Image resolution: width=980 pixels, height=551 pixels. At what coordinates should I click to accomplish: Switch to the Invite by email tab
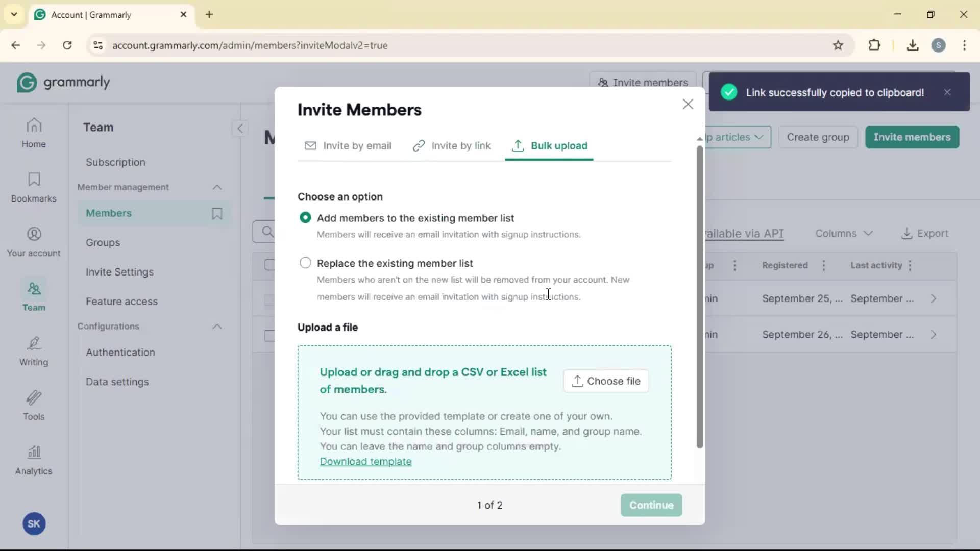point(349,146)
